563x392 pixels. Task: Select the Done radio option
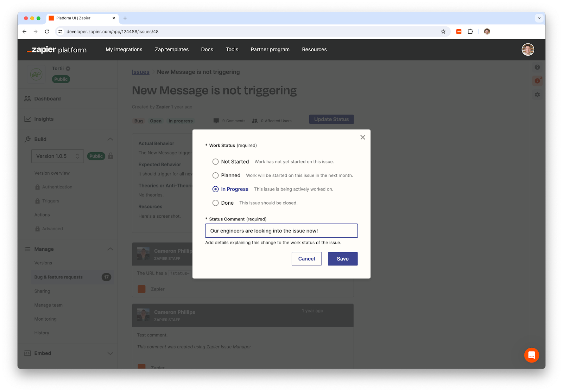(x=215, y=203)
